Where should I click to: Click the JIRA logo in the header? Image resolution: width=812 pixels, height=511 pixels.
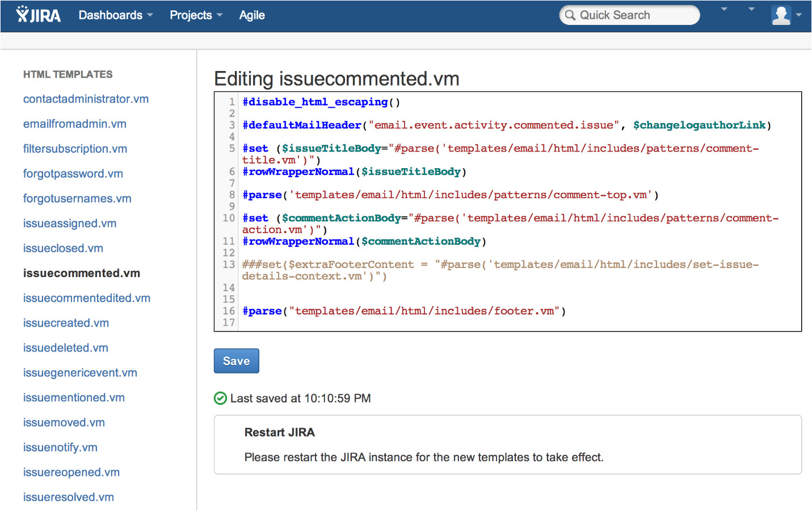click(39, 15)
